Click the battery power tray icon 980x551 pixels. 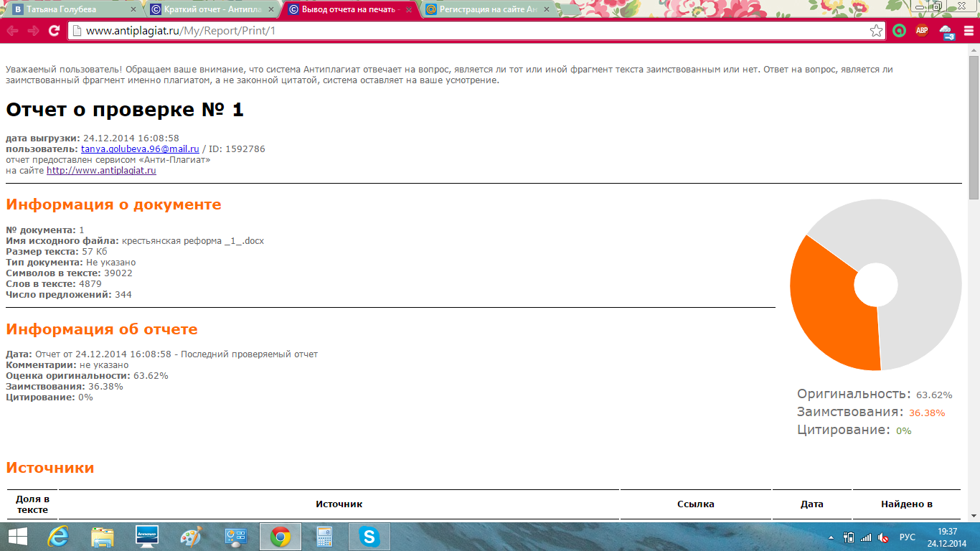coord(849,537)
